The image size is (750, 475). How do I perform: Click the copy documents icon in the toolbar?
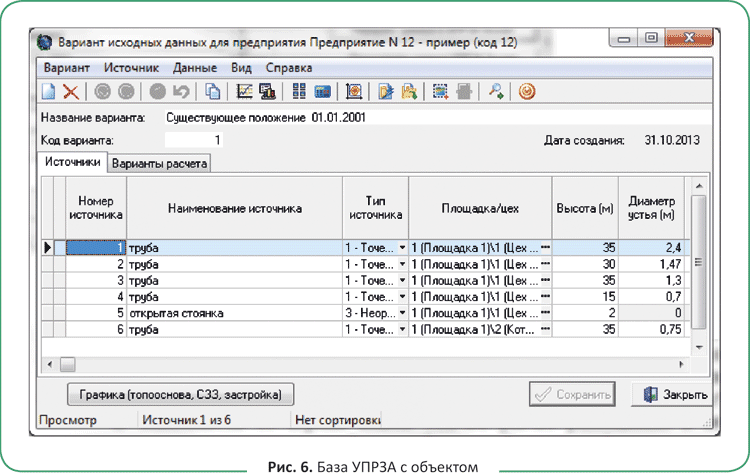[212, 91]
